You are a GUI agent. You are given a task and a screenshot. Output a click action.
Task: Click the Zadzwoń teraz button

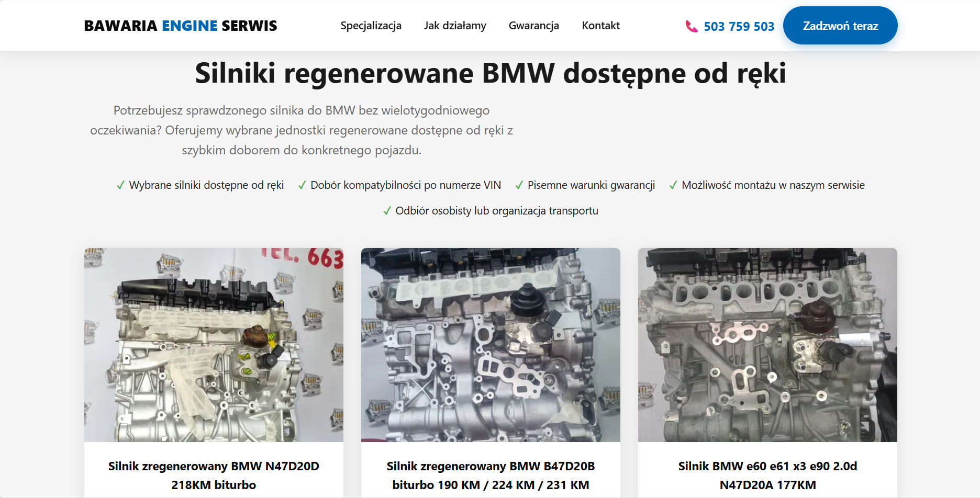point(840,26)
